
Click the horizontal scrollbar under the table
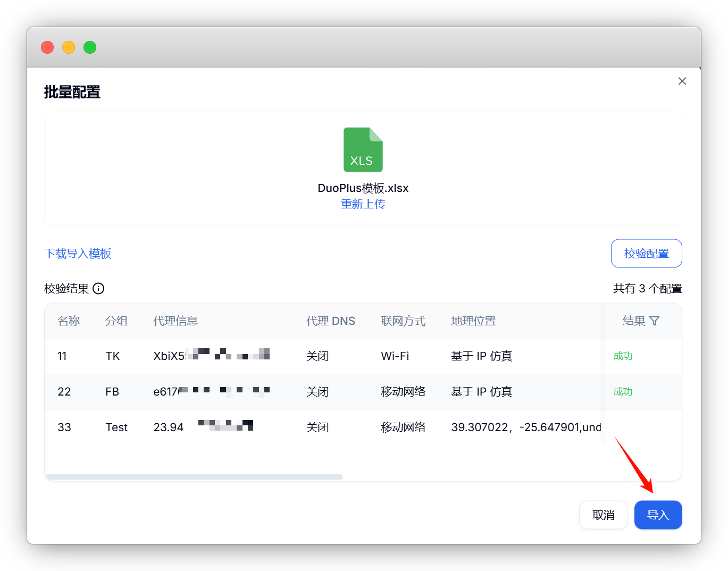tap(195, 477)
